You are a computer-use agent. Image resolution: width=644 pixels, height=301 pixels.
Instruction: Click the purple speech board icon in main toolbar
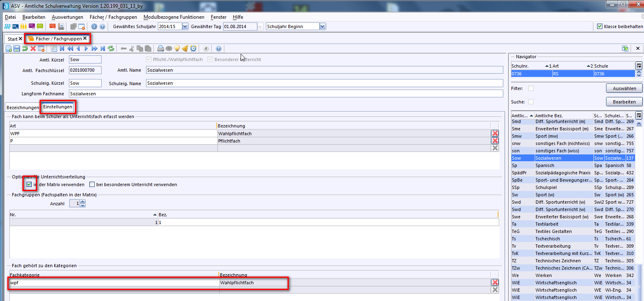tap(32, 26)
